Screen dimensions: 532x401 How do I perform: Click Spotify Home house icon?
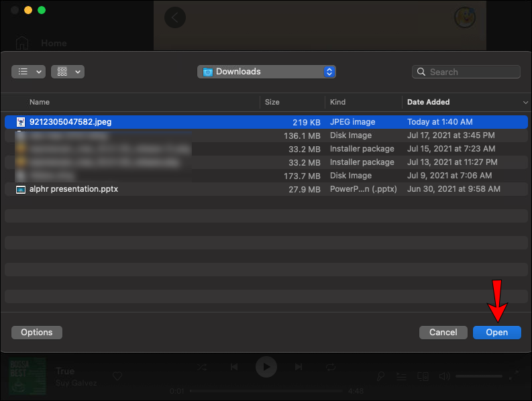click(x=22, y=43)
